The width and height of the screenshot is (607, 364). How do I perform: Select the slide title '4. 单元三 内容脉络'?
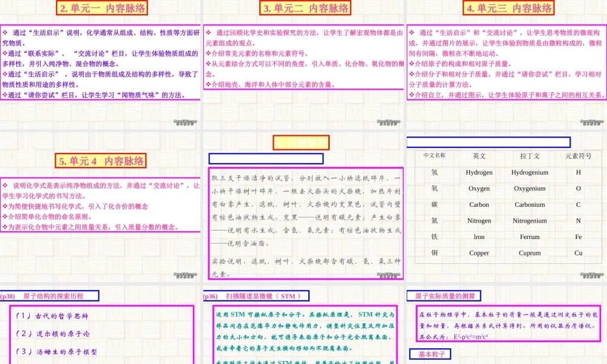(x=508, y=8)
